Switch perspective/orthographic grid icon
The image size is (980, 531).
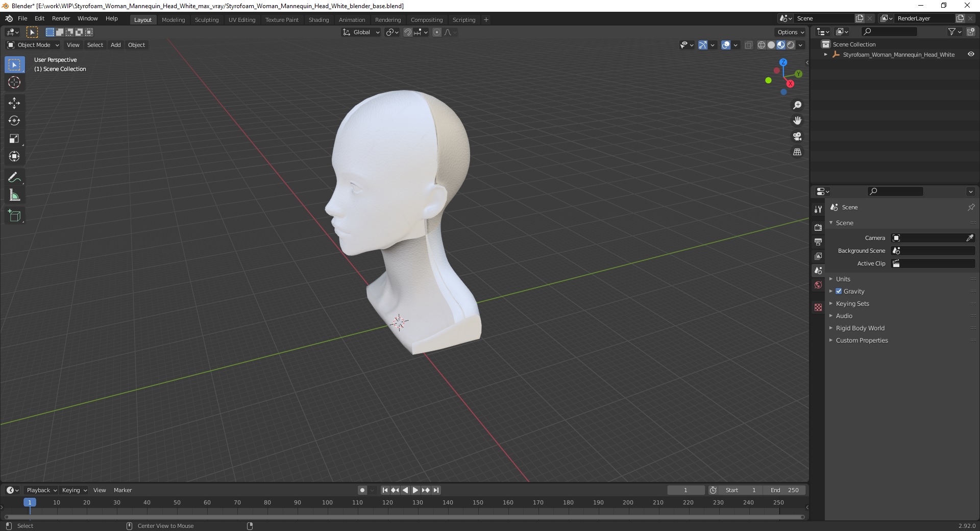click(797, 152)
